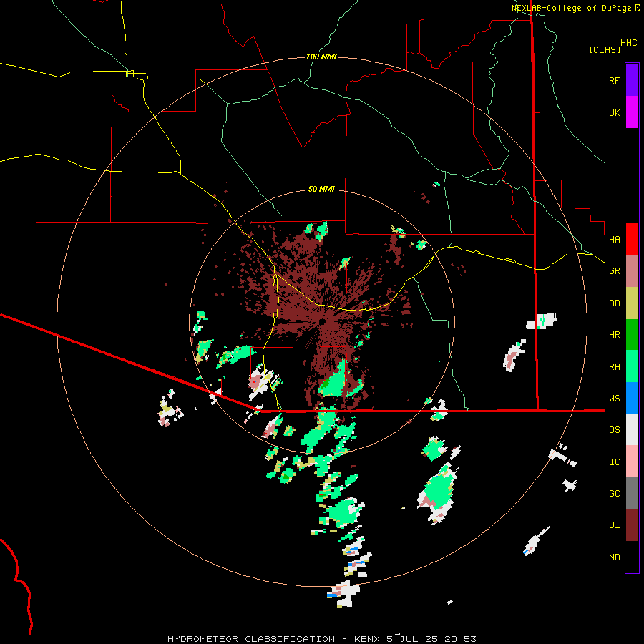Click the BD yellow legend swatch

coord(632,303)
